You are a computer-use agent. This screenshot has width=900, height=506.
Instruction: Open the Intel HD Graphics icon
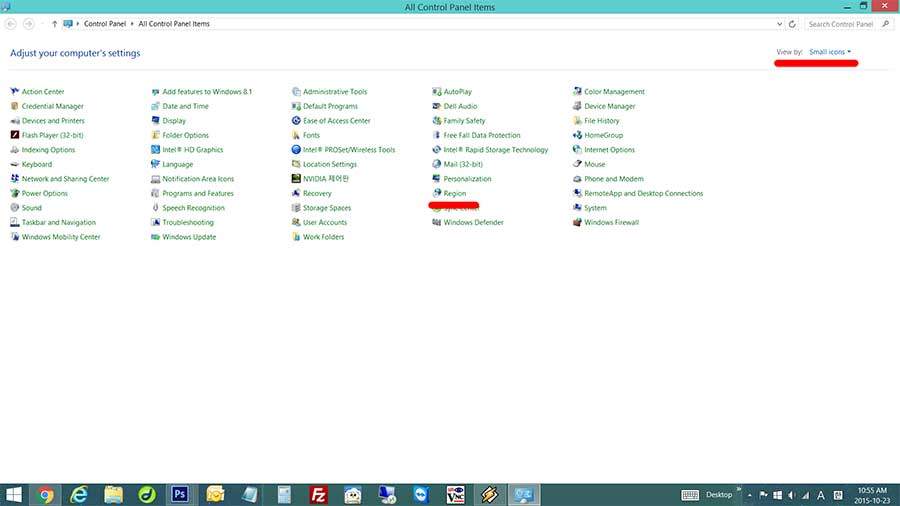[155, 149]
